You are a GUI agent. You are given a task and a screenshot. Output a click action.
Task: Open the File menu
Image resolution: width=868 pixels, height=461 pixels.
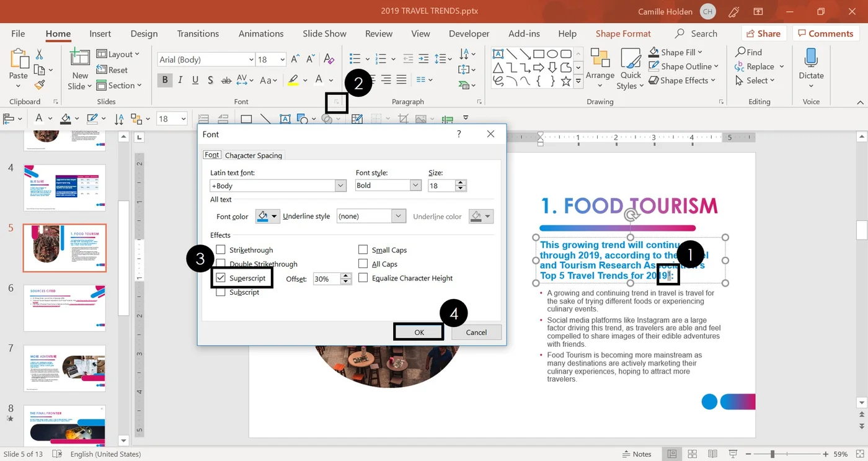(x=18, y=34)
